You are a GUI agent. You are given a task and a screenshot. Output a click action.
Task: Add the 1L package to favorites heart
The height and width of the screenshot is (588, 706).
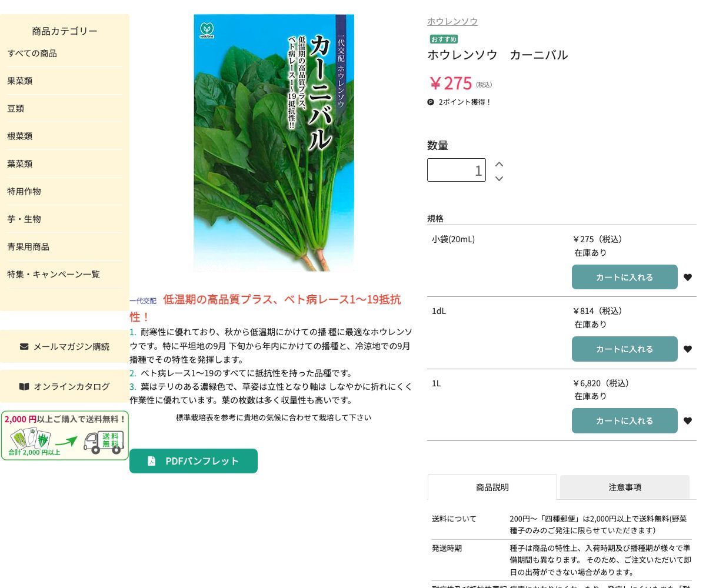point(687,420)
